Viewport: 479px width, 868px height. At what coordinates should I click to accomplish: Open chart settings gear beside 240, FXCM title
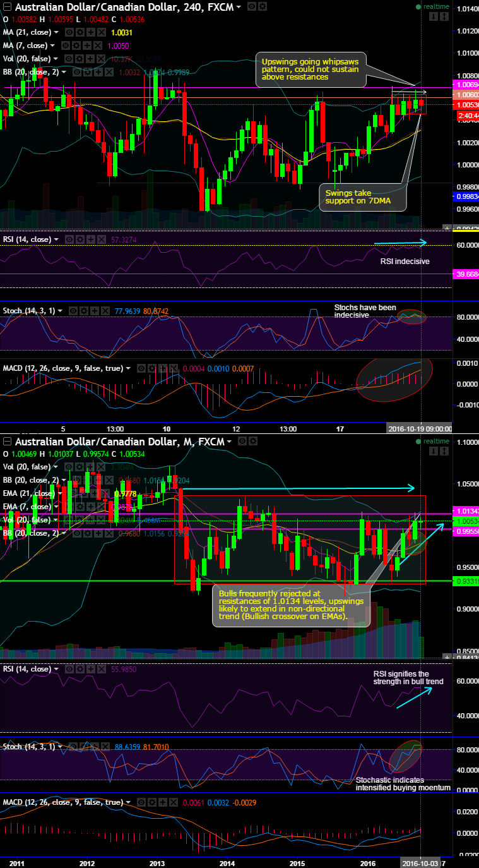[263, 6]
